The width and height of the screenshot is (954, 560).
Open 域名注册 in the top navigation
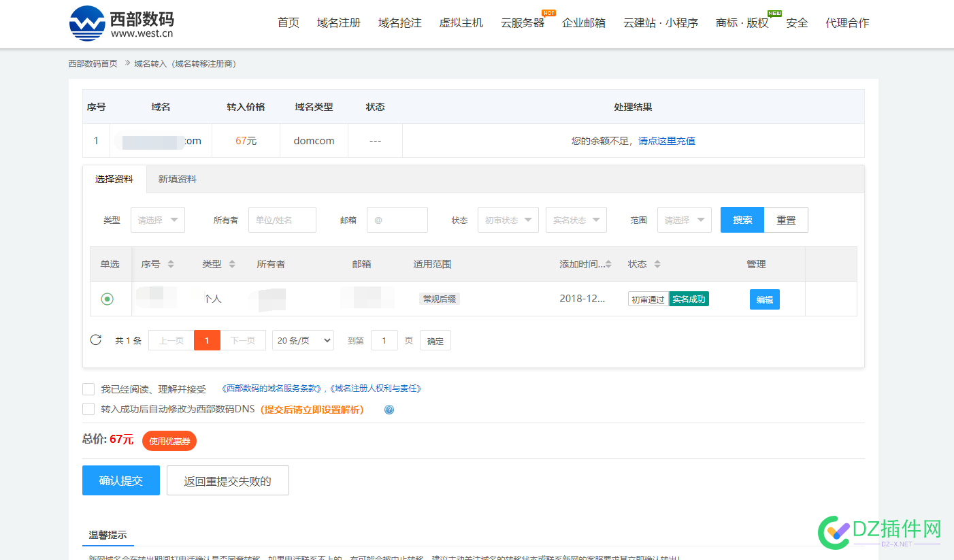pyautogui.click(x=339, y=23)
